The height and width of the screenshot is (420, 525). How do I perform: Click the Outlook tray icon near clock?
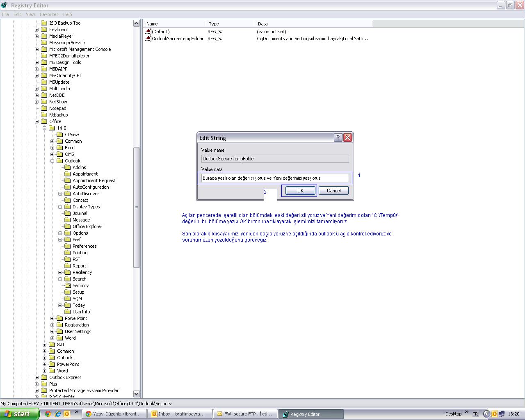[495, 414]
